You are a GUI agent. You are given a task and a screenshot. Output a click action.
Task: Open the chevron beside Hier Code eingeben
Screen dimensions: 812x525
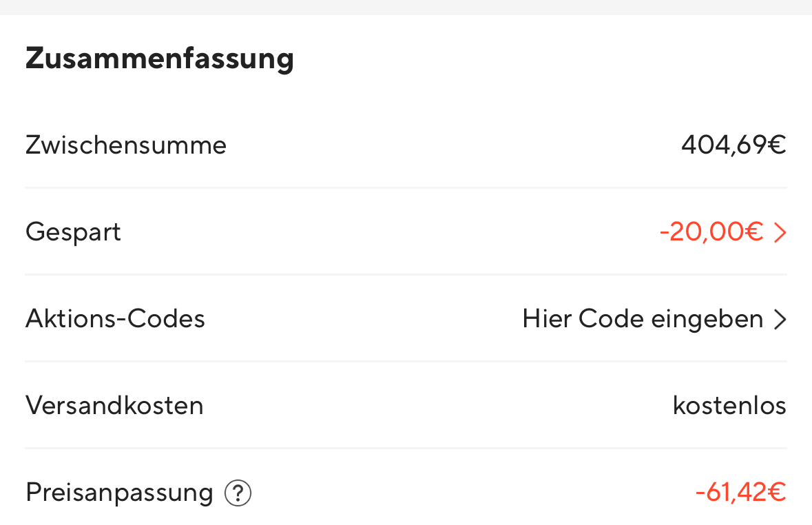tap(780, 320)
